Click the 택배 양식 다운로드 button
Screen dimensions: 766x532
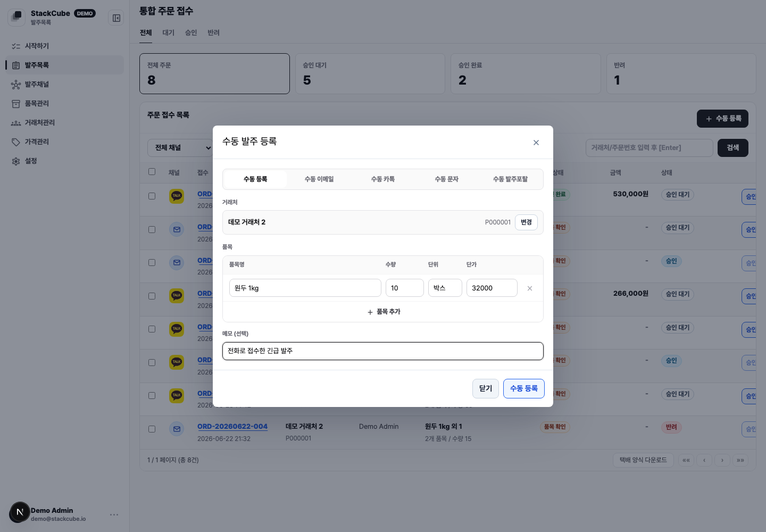(x=643, y=460)
